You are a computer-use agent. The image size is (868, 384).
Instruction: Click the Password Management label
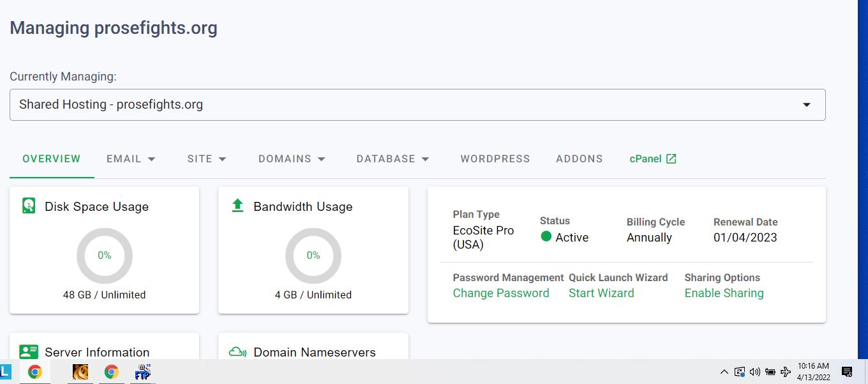(x=508, y=277)
